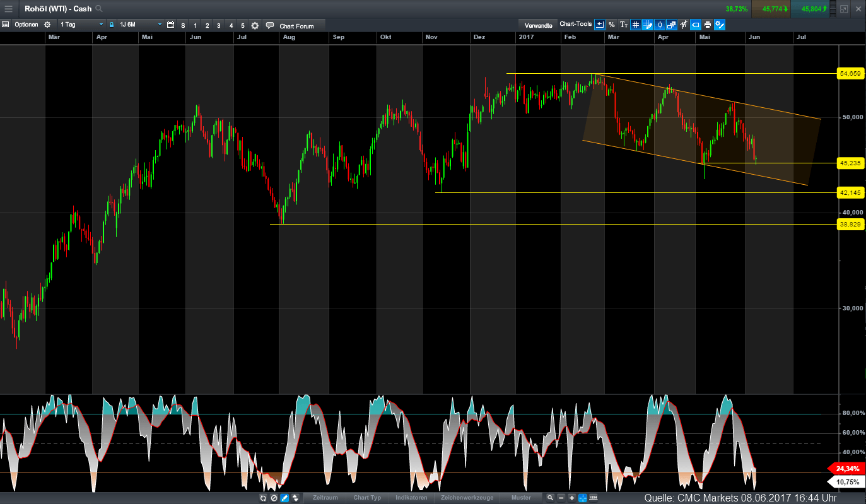Viewport: 866px width, 504px height.
Task: Select chart preset 2
Action: tap(207, 25)
